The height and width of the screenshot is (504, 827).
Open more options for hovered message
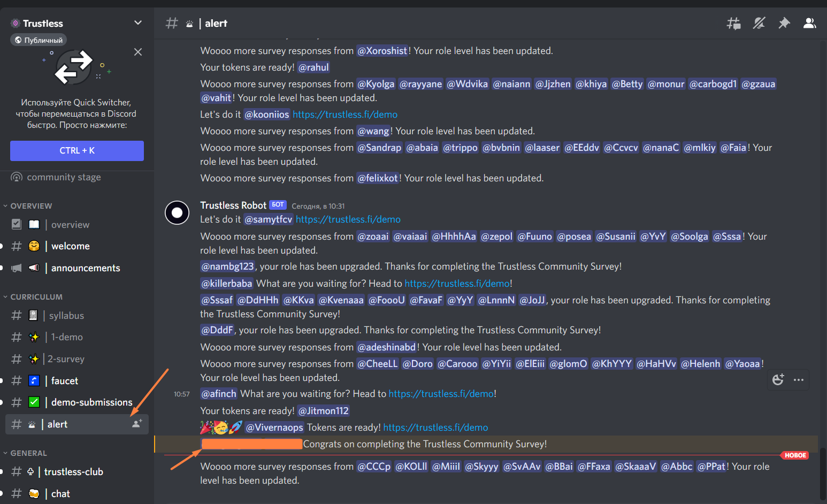tap(799, 380)
